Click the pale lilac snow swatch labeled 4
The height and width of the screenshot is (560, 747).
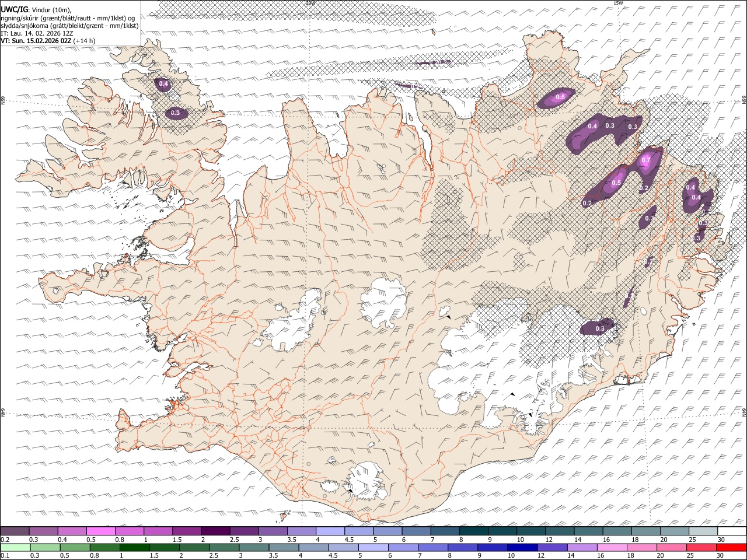tap(330, 531)
